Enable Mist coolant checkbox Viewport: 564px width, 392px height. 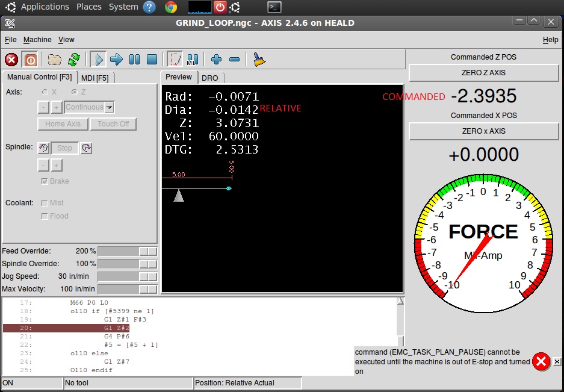click(x=45, y=203)
